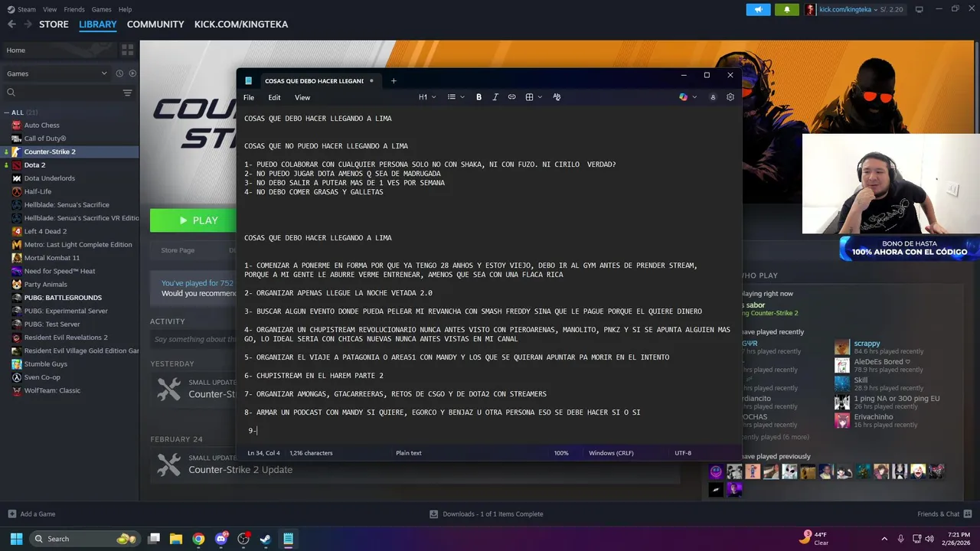Expand the Copilot dropdown arrow in Notepad

pyautogui.click(x=694, y=97)
